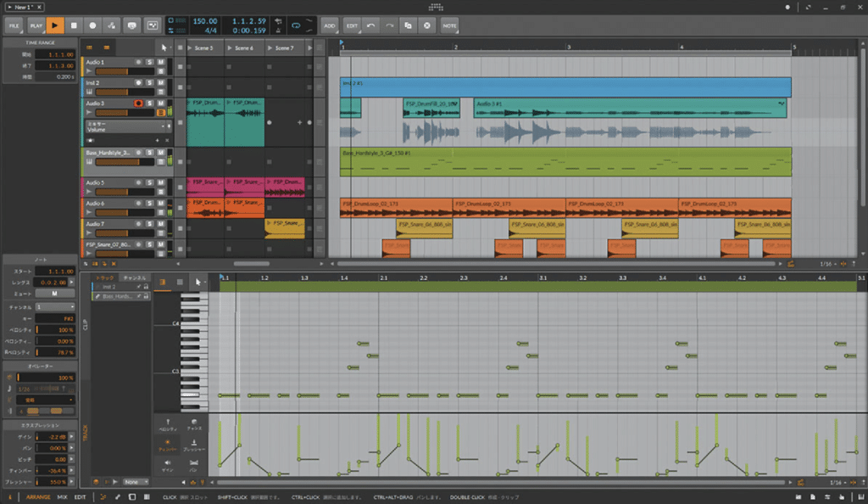Click the global record button

tap(92, 25)
